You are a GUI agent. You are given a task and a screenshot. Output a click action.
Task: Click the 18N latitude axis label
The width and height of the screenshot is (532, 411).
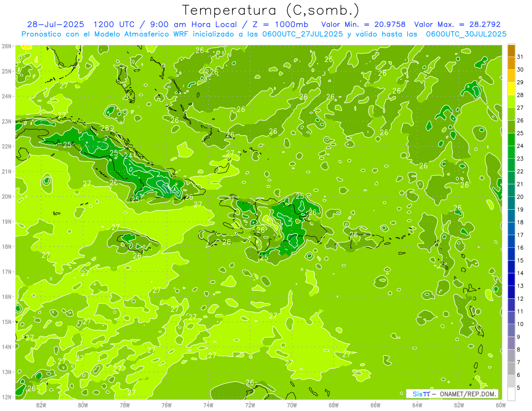click(6, 247)
